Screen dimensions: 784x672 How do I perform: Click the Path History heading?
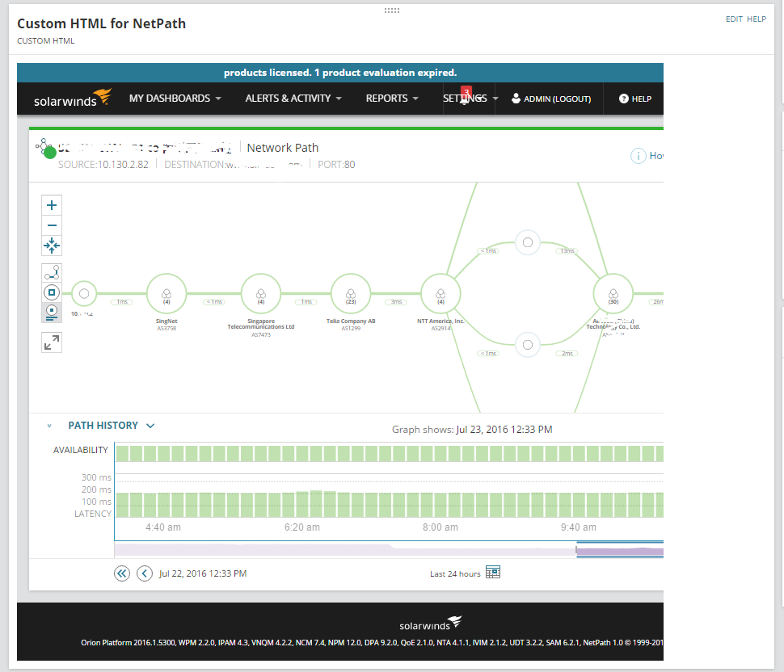point(103,426)
